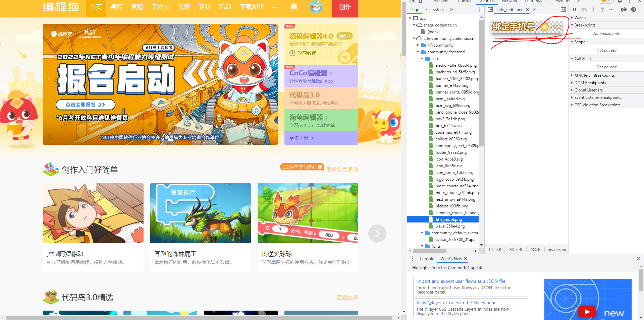Viewport: 644px width, 320px height.
Task: Click the play icon next to 学习教程
Action: pos(292,53)
